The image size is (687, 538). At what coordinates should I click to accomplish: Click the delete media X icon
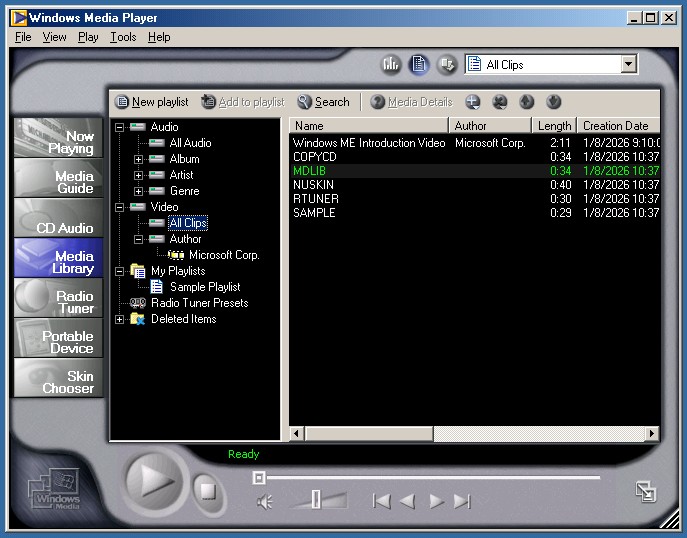point(499,102)
